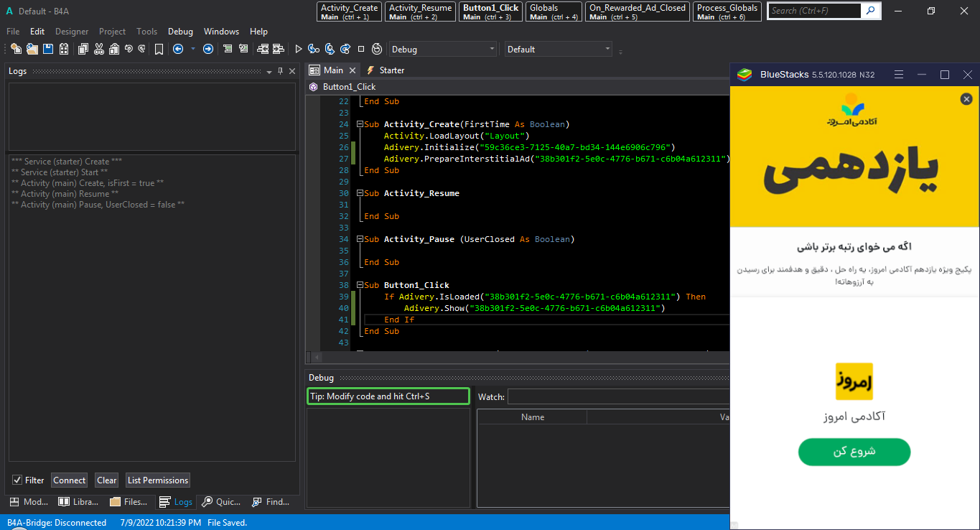Screen dimensions: 980x530
Task: Click the Connect button in Logs
Action: (70, 480)
